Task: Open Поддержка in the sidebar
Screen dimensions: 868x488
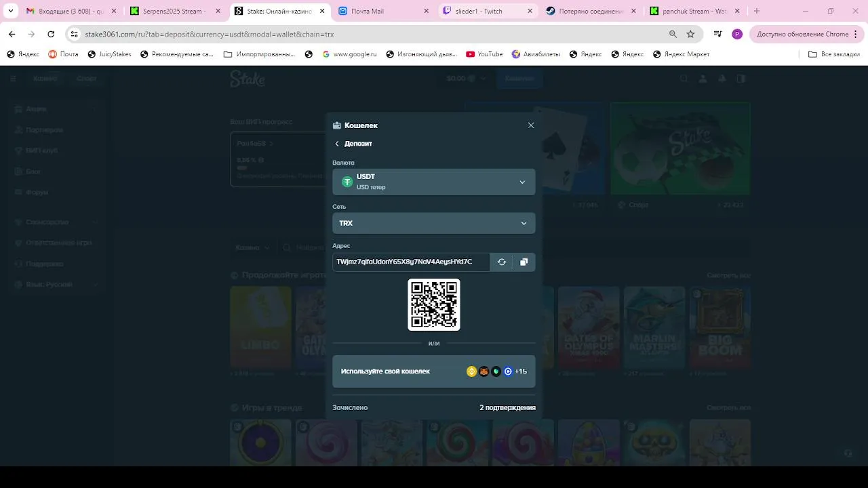Action: [56, 264]
